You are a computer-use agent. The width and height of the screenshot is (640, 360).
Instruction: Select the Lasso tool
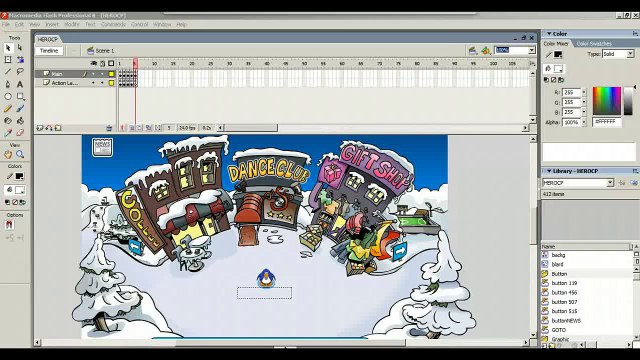tap(20, 72)
